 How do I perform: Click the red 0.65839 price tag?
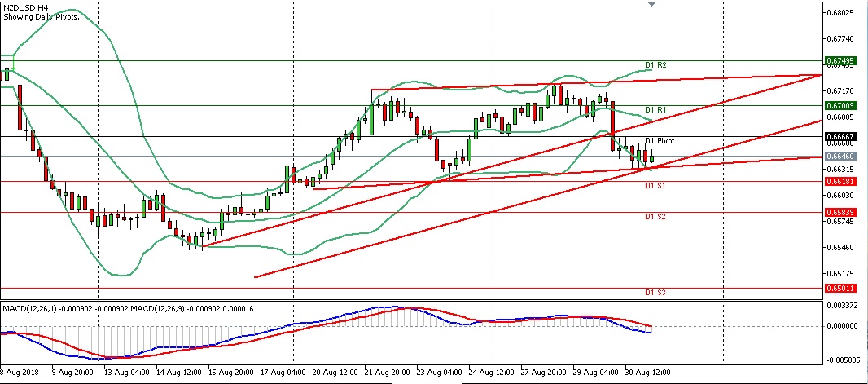click(840, 212)
